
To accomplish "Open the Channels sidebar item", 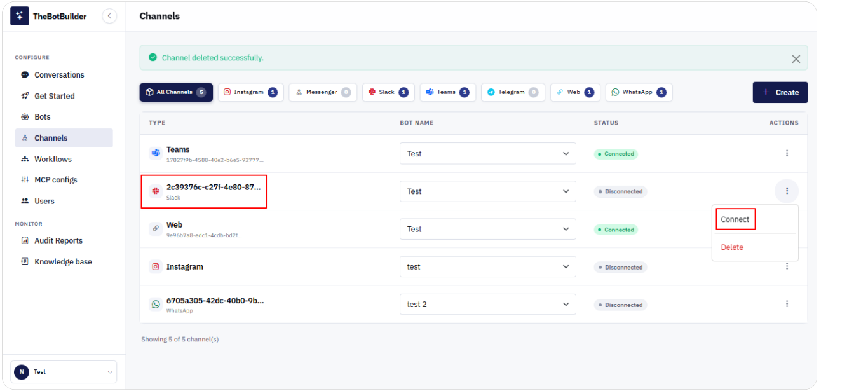I will pyautogui.click(x=64, y=138).
